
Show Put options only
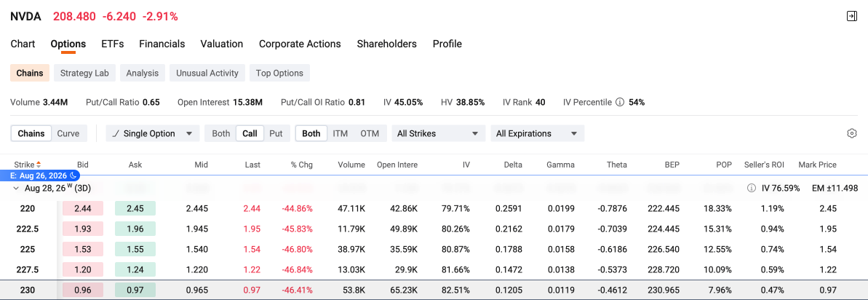[276, 133]
